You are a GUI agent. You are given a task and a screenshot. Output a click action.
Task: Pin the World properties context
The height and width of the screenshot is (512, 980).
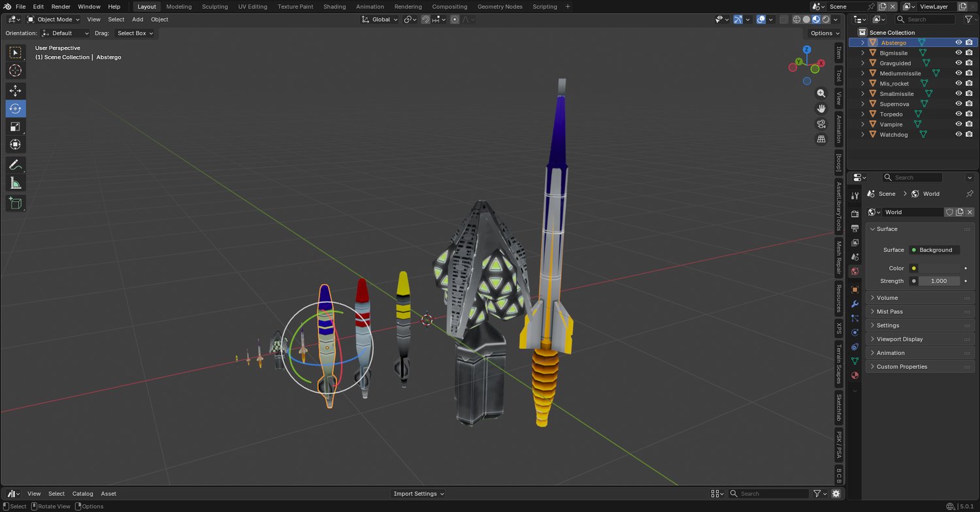coord(970,194)
